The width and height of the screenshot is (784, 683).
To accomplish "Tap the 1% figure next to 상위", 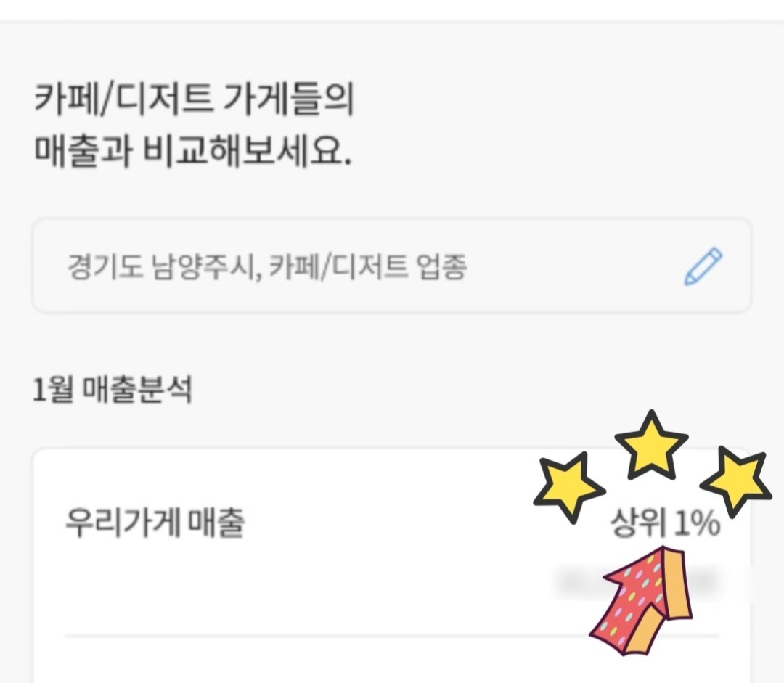I will [697, 523].
